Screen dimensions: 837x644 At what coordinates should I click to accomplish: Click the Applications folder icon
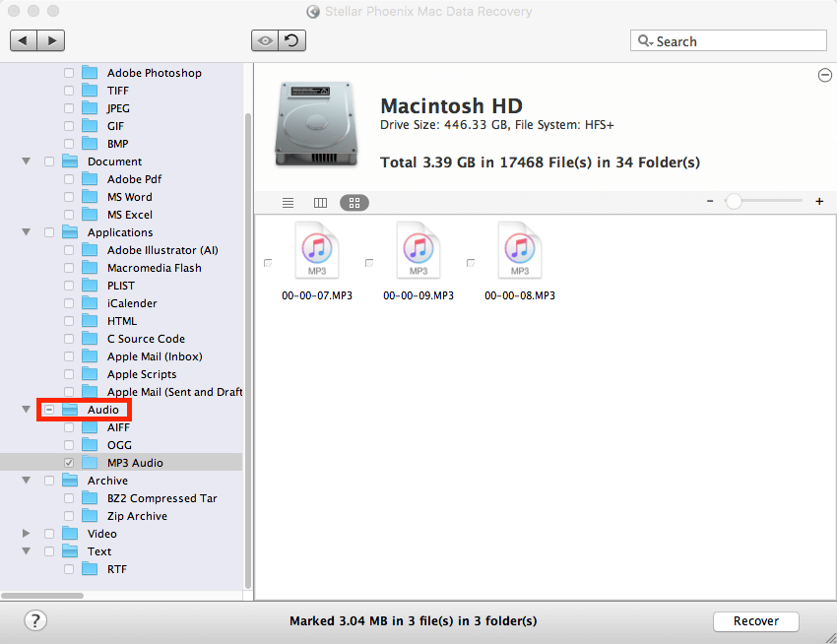pos(70,231)
